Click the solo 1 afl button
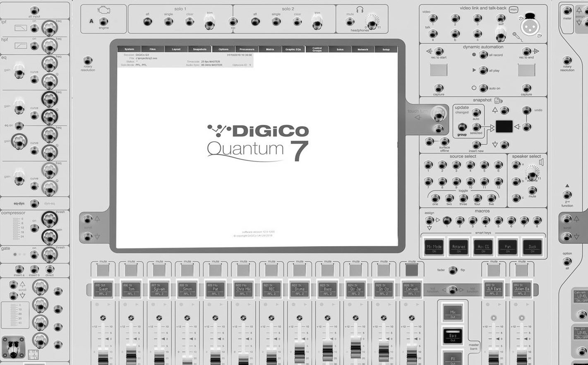 coord(148,22)
